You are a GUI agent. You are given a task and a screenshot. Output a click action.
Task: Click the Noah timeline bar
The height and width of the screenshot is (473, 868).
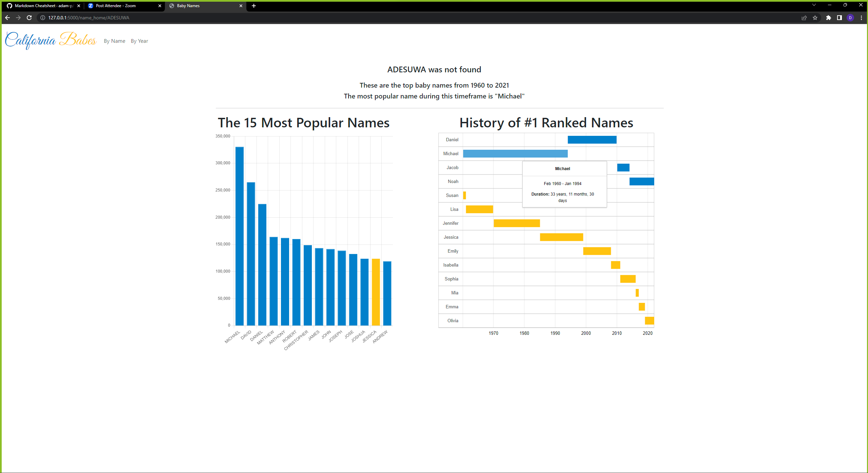click(642, 181)
